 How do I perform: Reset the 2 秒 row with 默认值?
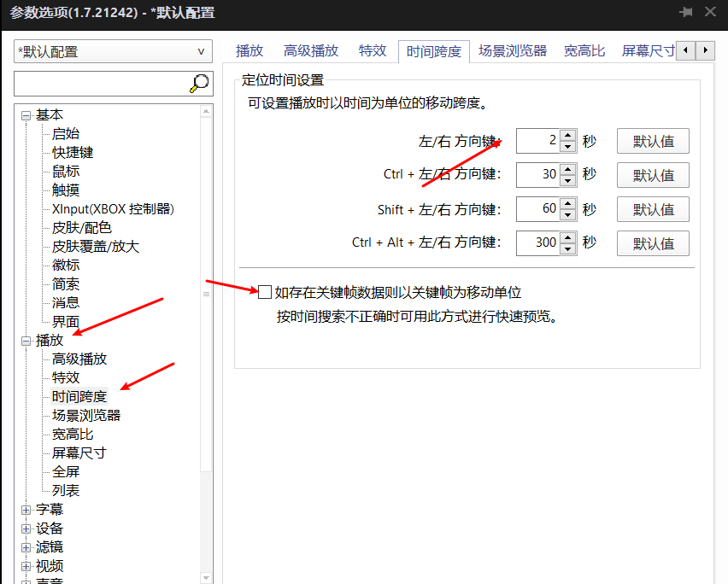coord(653,141)
